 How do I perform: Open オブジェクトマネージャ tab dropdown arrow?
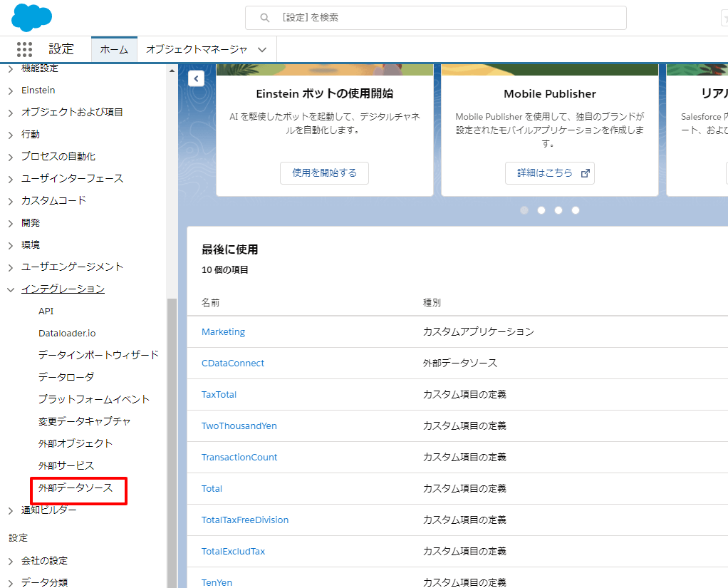click(x=262, y=50)
